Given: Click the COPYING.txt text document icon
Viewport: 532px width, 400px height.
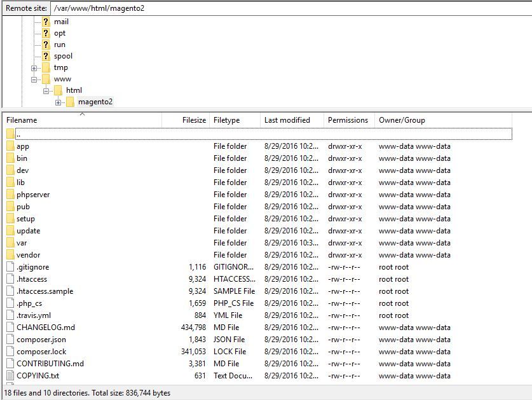Looking at the screenshot, I should [10, 376].
